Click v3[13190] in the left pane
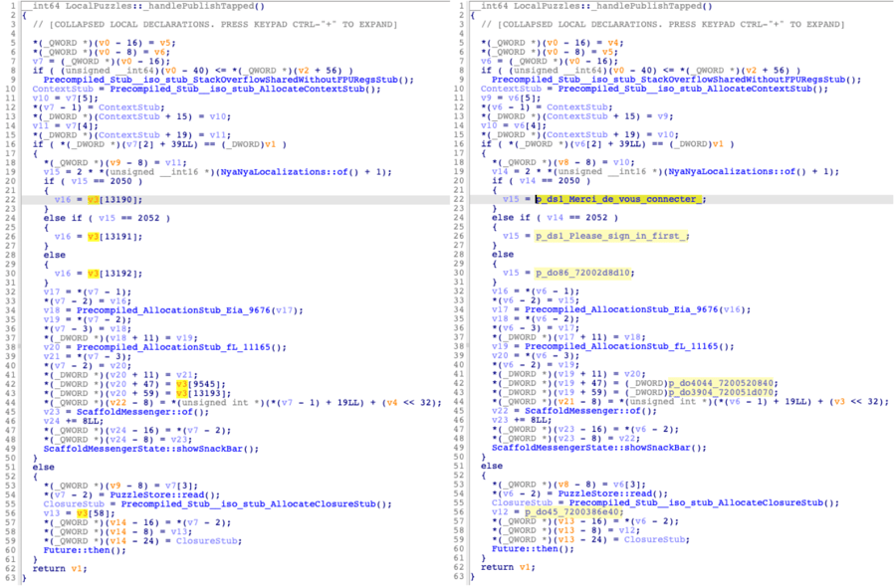The height and width of the screenshot is (588, 896). coord(114,200)
